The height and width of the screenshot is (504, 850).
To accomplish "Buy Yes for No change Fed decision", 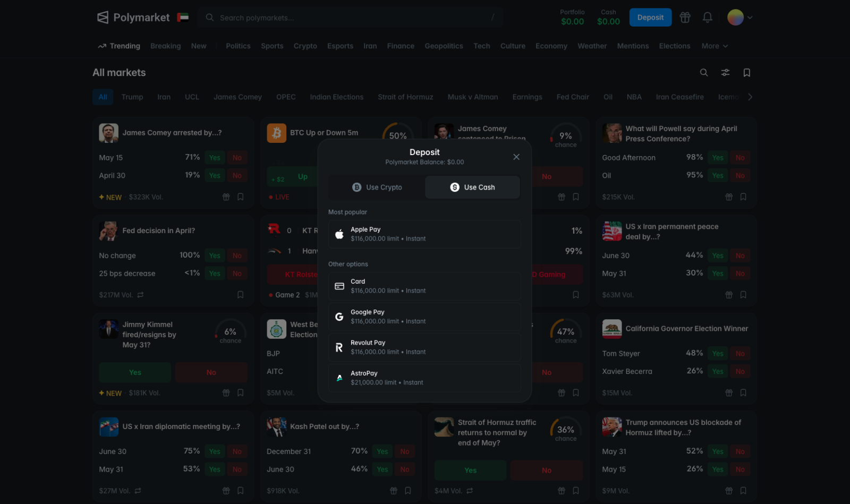I will pyautogui.click(x=215, y=255).
